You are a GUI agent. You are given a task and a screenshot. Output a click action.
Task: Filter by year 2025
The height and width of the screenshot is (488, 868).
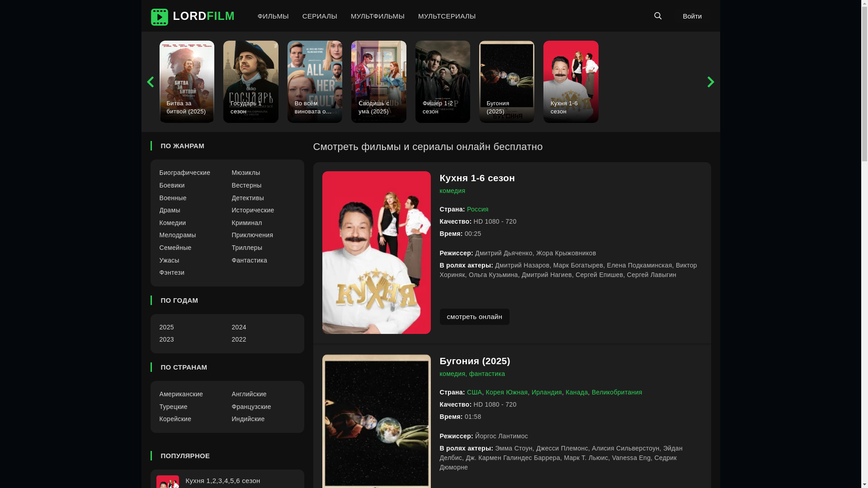tap(166, 327)
